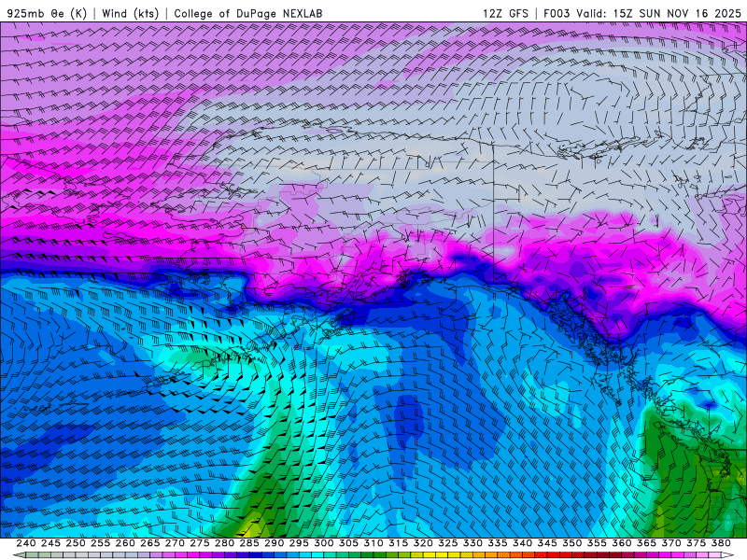
Task: Click the 335 colorbar scale label
Action: click(x=498, y=543)
